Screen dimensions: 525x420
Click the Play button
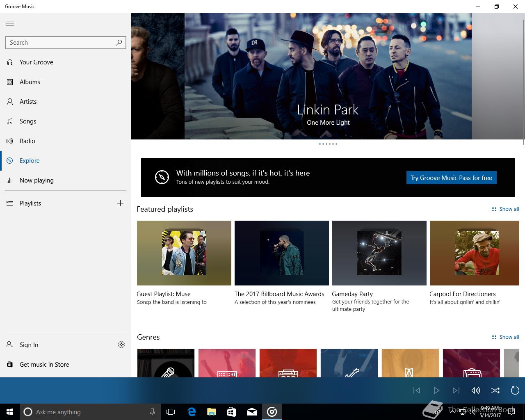(436, 390)
